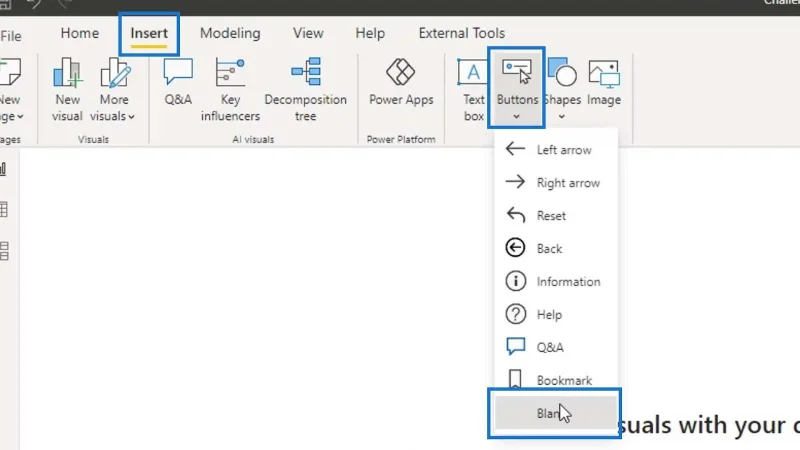Choose the Blank button option

tap(555, 413)
